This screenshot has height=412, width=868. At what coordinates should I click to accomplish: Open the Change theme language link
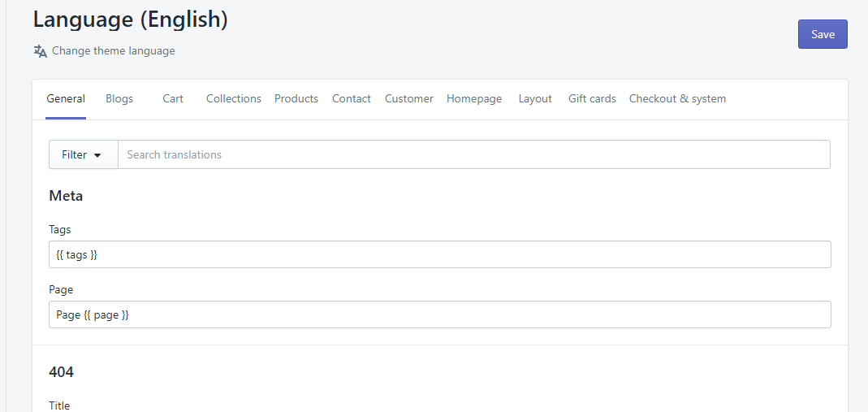tap(113, 51)
